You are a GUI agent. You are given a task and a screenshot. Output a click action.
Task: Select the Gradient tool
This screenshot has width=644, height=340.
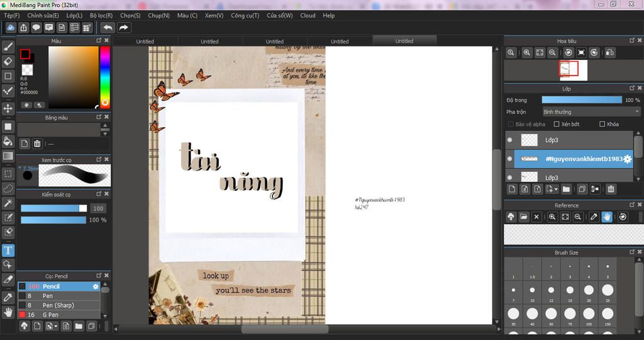coord(8,156)
